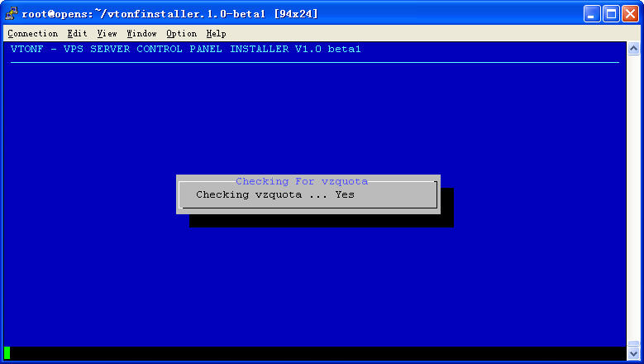Click the dialog box drop shadow
This screenshot has height=364, width=644.
coord(322,221)
